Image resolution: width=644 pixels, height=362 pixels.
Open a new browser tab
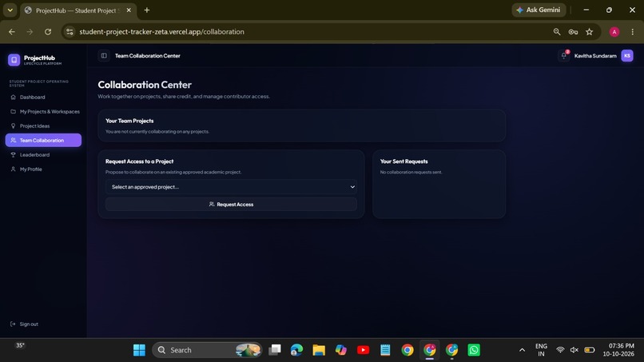pyautogui.click(x=147, y=10)
